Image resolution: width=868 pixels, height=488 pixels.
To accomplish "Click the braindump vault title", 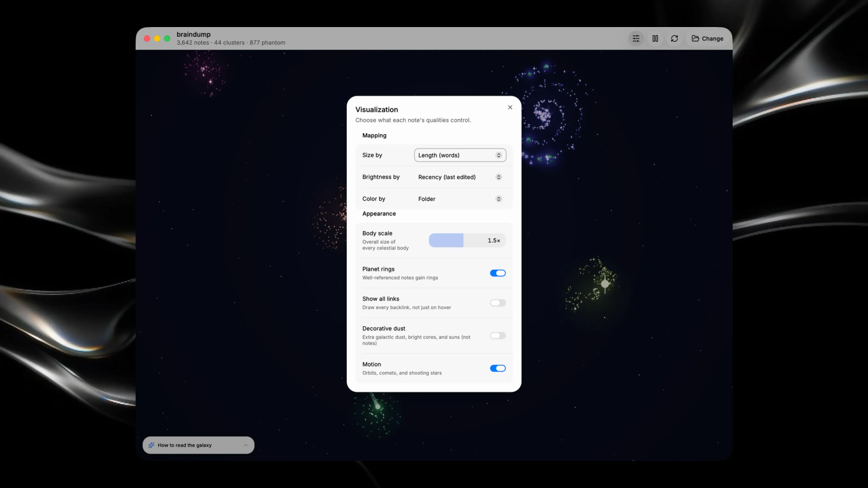I will (193, 34).
